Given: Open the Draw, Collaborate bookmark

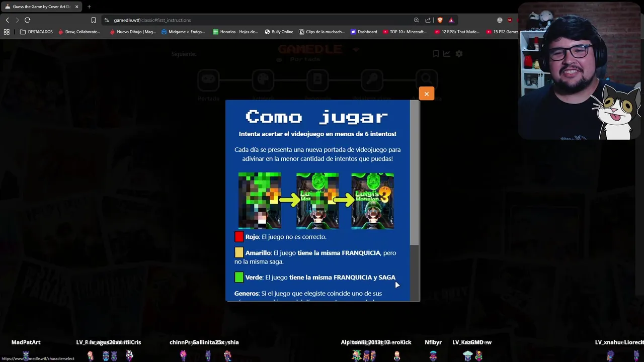Looking at the screenshot, I should (x=79, y=32).
